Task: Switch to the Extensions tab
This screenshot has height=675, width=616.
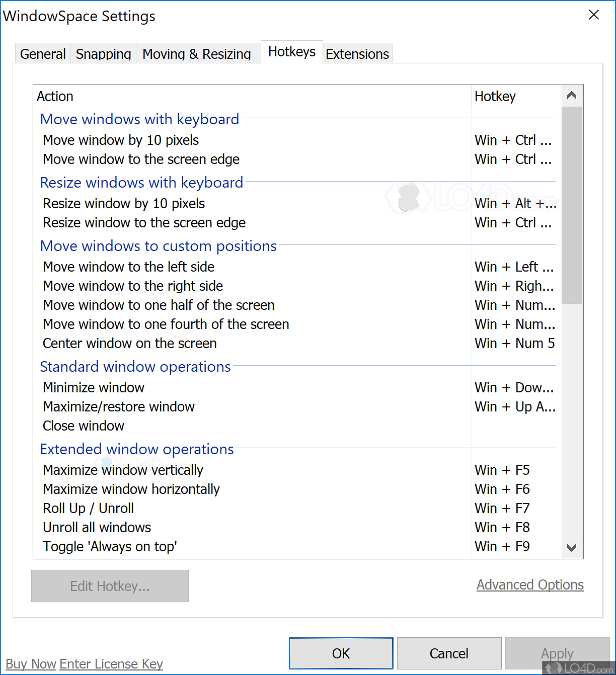Action: [357, 54]
